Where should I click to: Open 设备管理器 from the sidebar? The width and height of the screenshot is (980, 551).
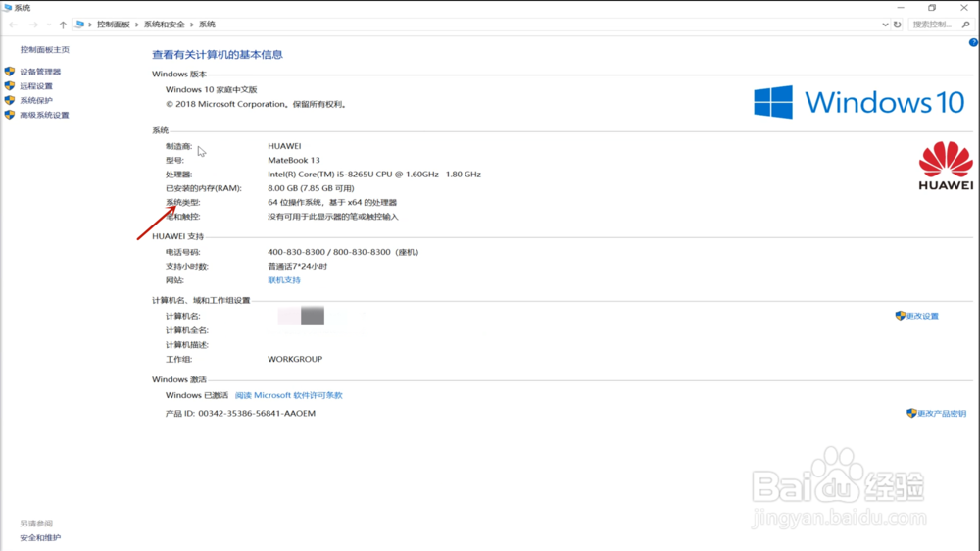pyautogui.click(x=40, y=72)
